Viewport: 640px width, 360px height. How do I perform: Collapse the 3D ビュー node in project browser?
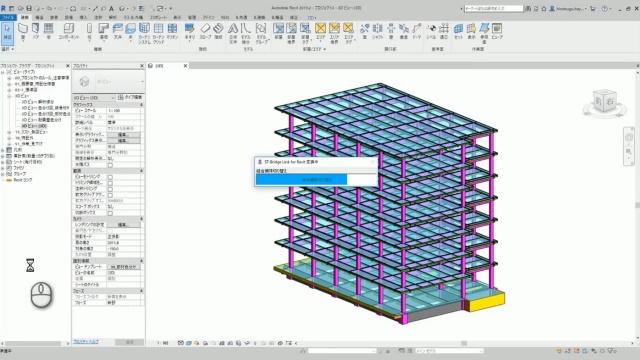point(9,96)
